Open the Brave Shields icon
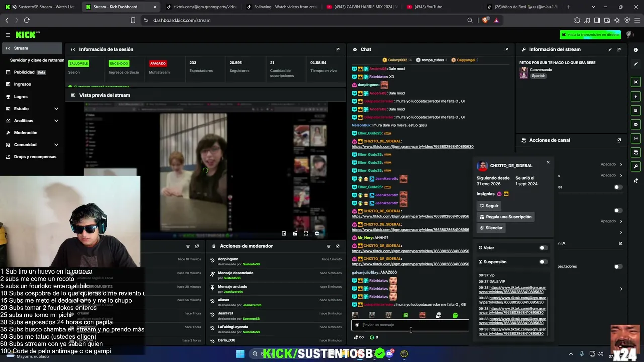644x362 pixels. coord(485,20)
